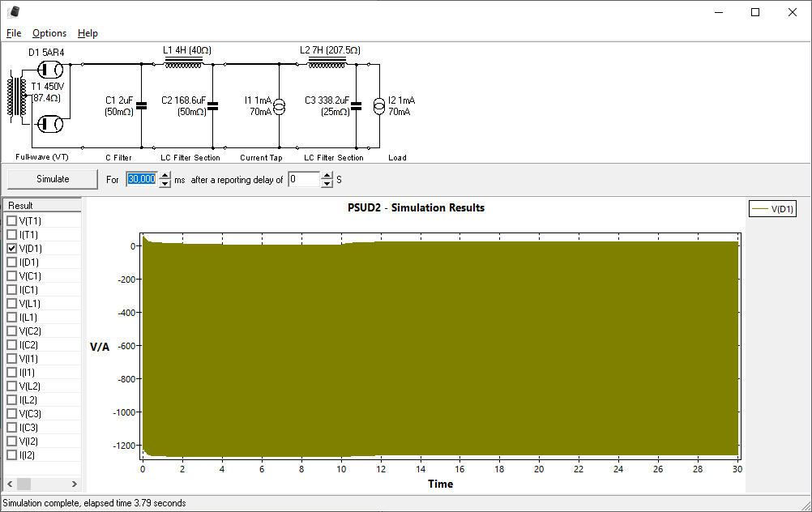Image resolution: width=812 pixels, height=512 pixels.
Task: Click the 'Load' section label
Action: coord(397,157)
